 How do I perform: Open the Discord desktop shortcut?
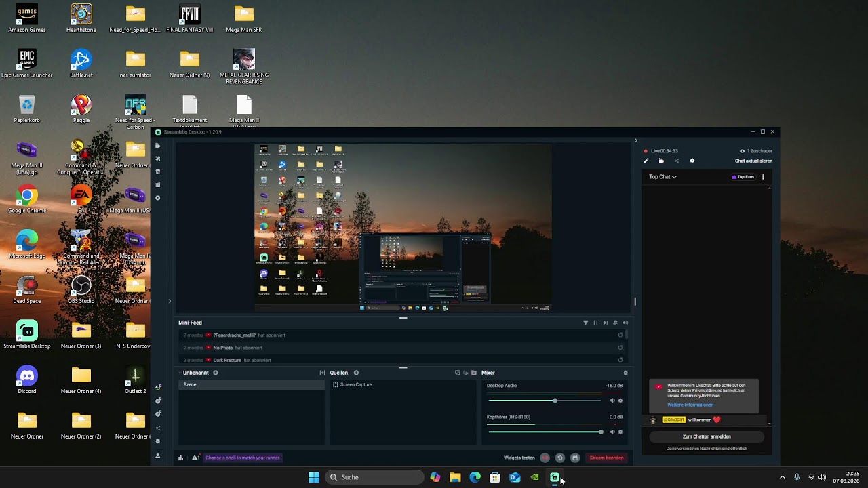point(27,380)
